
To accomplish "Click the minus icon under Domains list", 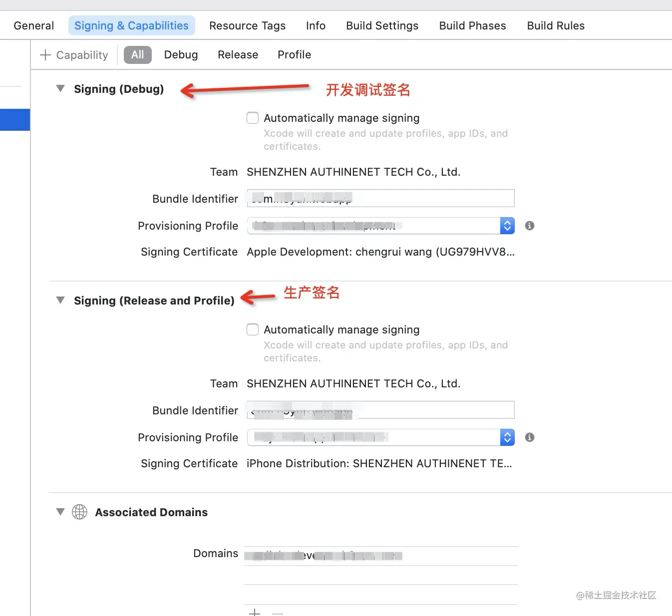I will (x=278, y=613).
